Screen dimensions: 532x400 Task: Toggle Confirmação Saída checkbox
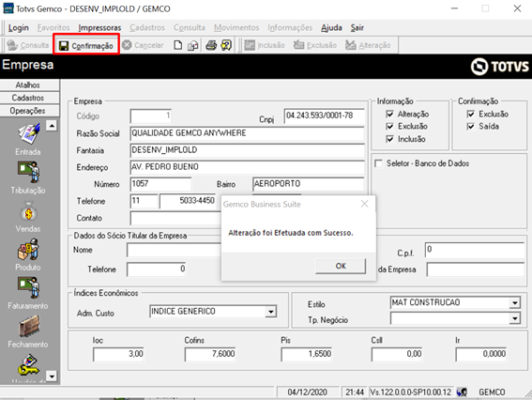point(471,127)
